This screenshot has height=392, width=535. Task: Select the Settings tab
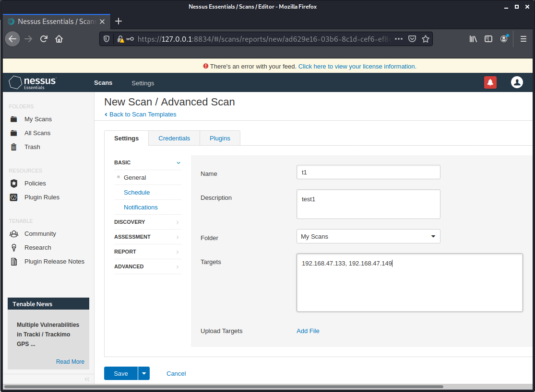126,138
